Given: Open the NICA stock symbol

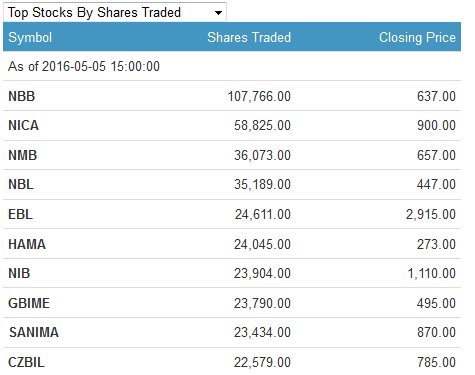Looking at the screenshot, I should (x=23, y=126).
